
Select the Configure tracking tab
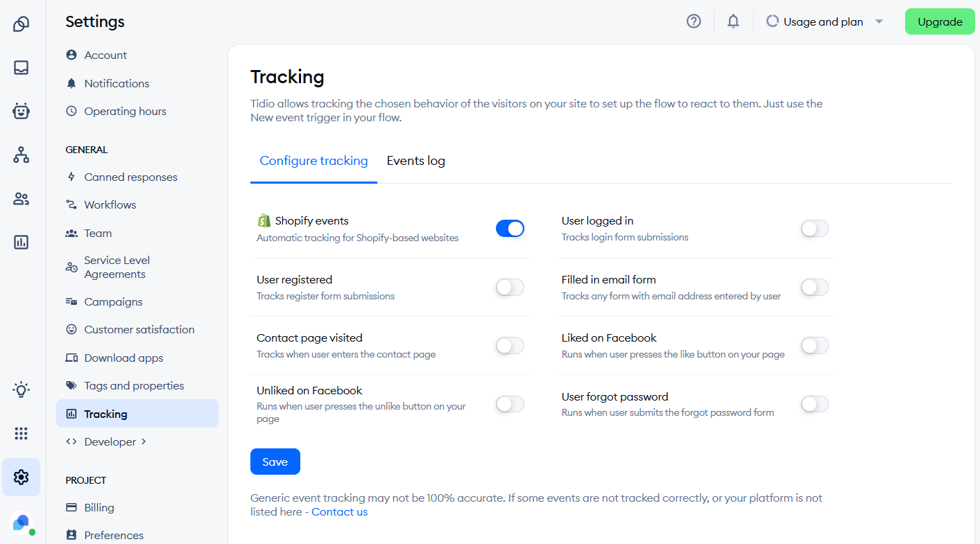point(313,161)
